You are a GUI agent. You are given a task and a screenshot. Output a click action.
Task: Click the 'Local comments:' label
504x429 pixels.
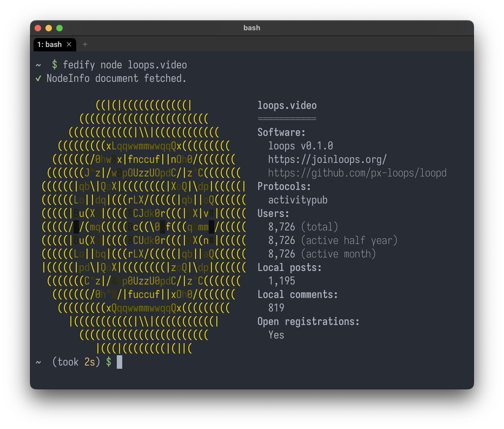(298, 295)
